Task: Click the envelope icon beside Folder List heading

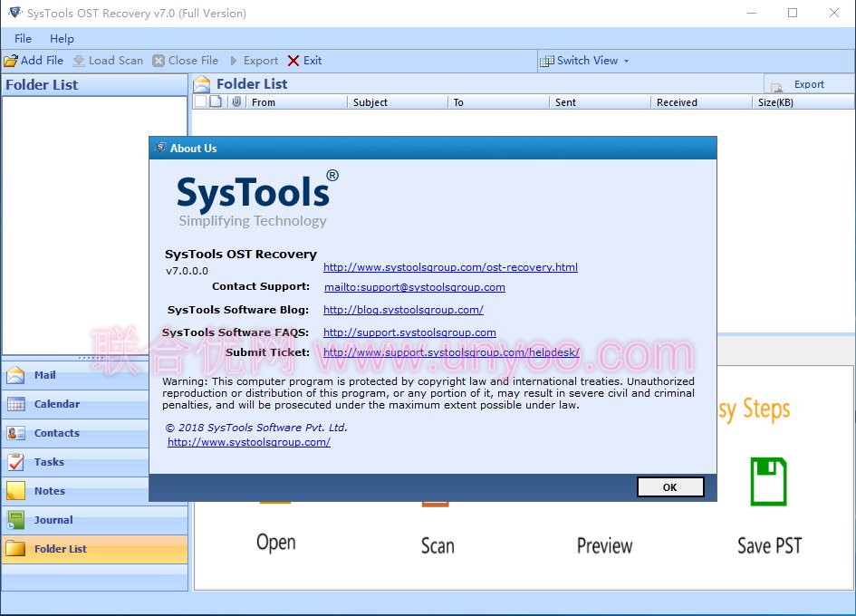Action: pos(202,84)
